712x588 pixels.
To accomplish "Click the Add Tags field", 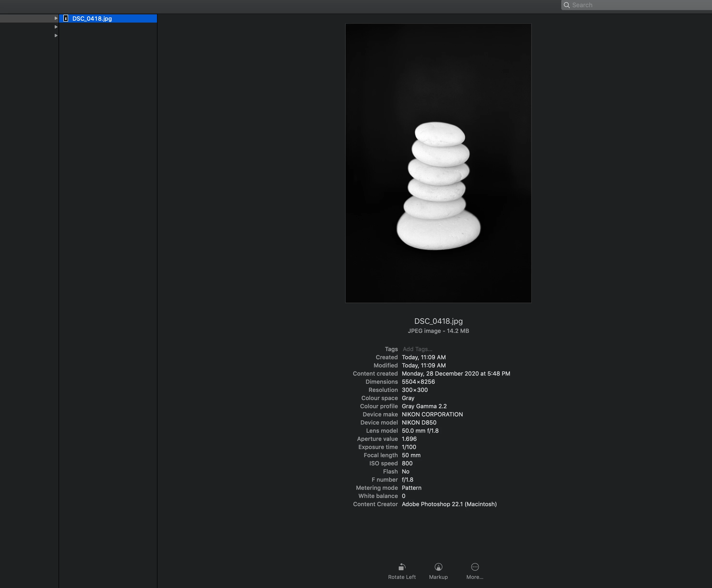I will (x=417, y=349).
